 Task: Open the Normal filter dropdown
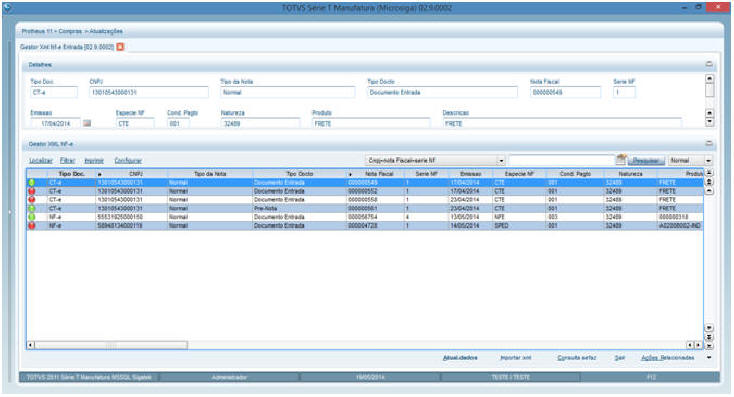[x=708, y=161]
